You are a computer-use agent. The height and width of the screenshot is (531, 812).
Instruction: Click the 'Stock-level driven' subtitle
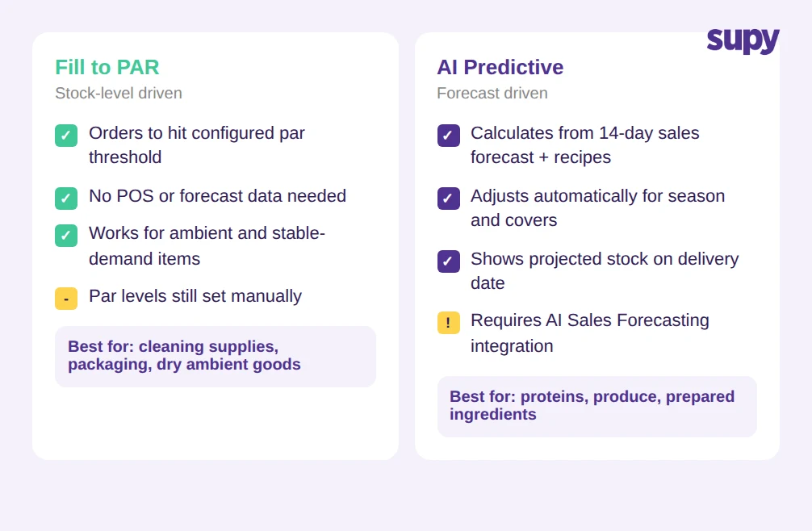(x=119, y=93)
